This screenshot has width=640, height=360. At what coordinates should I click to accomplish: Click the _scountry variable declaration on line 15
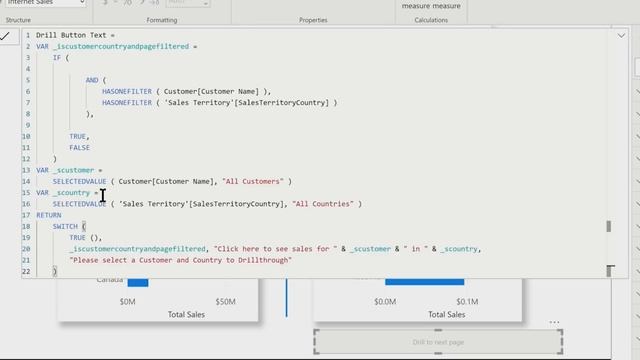coord(71,193)
